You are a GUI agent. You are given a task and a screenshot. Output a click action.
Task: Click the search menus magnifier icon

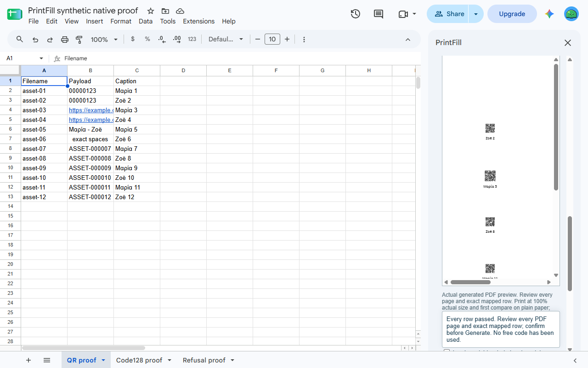[x=20, y=40]
